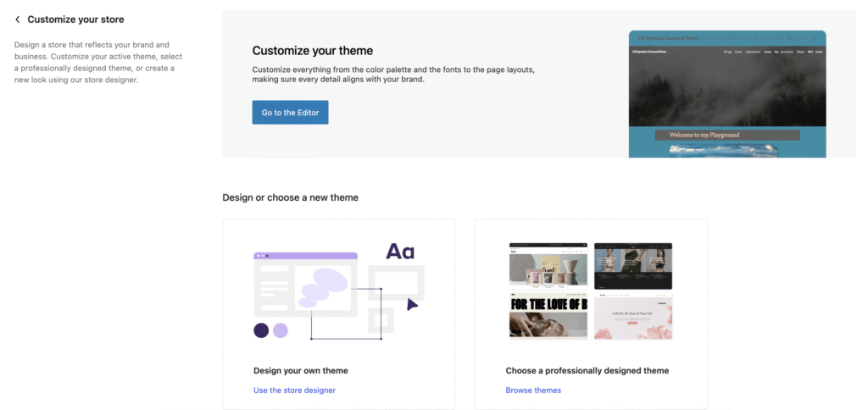868x410 pixels.
Task: Open the Browse themes link
Action: 533,391
